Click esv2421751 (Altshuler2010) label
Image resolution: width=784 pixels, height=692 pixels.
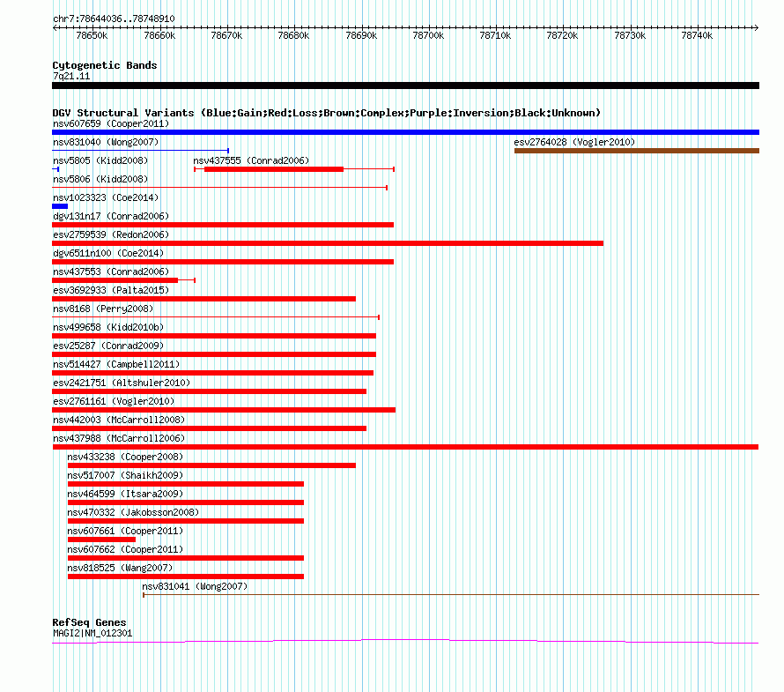click(122, 383)
